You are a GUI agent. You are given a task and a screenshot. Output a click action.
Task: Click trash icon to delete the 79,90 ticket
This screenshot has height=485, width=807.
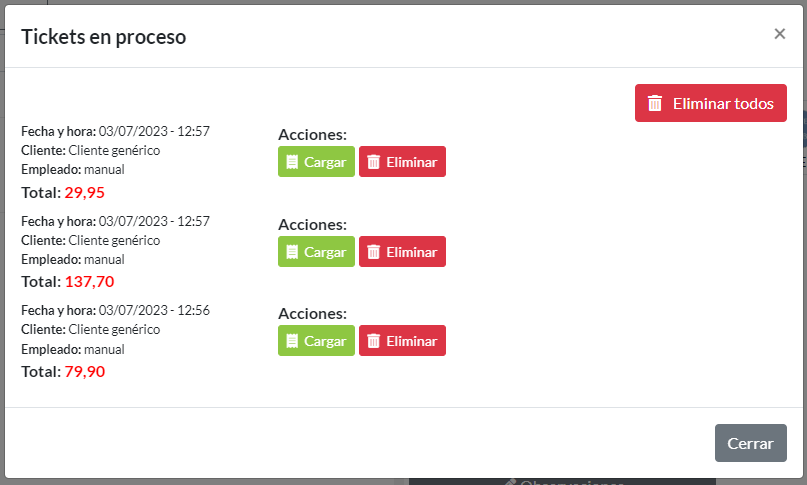tap(373, 341)
